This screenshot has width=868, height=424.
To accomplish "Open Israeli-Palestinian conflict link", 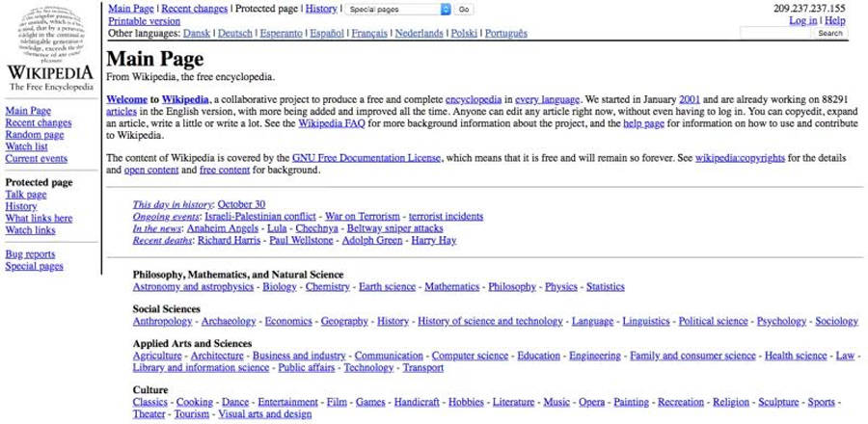I will [x=260, y=217].
